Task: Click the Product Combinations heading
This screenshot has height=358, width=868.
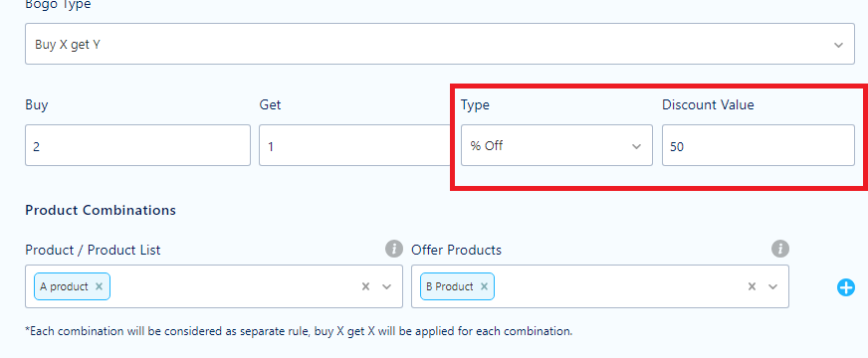Action: coord(101,210)
